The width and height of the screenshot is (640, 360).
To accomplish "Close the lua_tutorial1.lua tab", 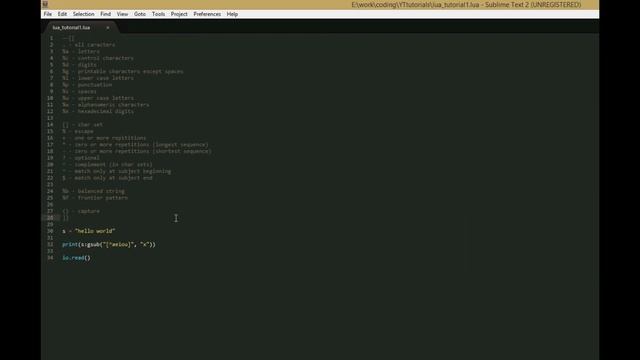I will point(108,28).
